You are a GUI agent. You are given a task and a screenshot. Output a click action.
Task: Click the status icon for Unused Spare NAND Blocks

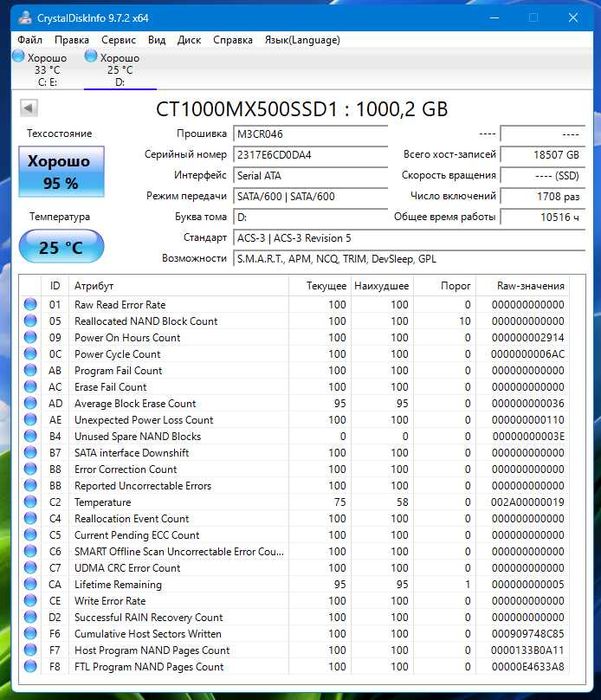coord(30,436)
